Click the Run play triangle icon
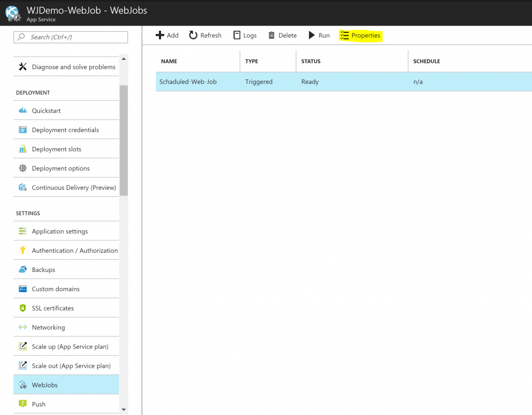The width and height of the screenshot is (532, 415). (x=312, y=35)
